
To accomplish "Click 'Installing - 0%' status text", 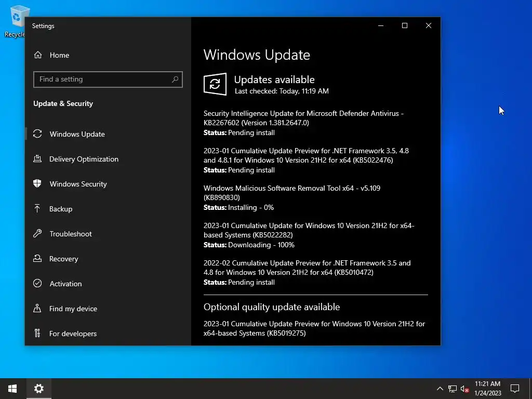I will (x=251, y=207).
